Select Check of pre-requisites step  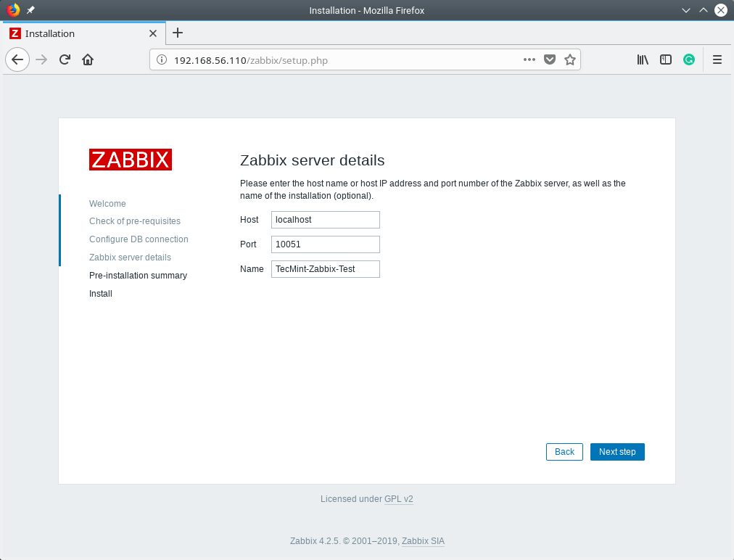pos(135,221)
